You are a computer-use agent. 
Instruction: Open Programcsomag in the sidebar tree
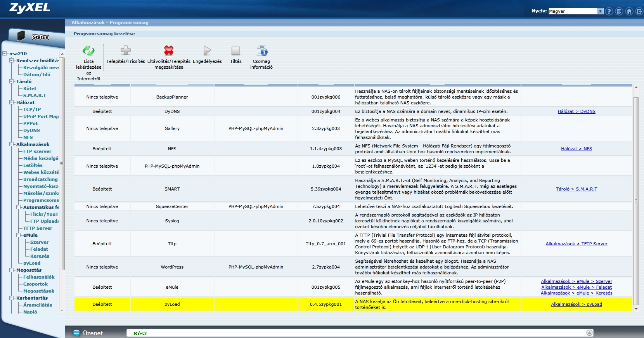tap(41, 200)
